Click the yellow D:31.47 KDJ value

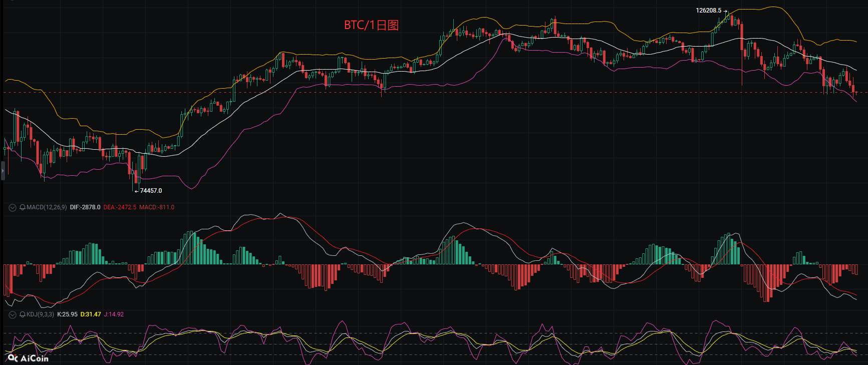91,314
